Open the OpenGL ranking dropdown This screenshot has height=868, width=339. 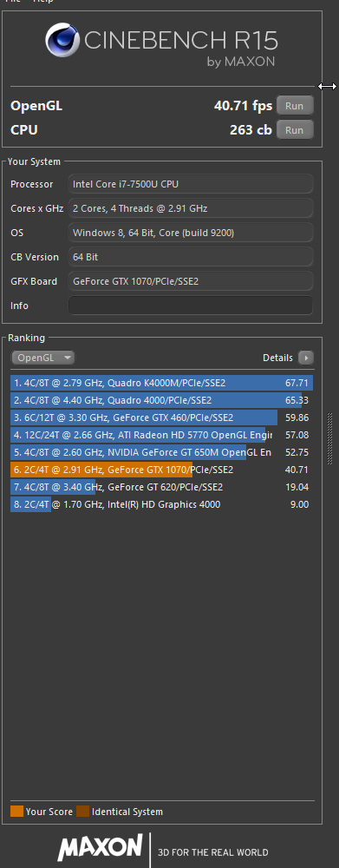pos(42,358)
